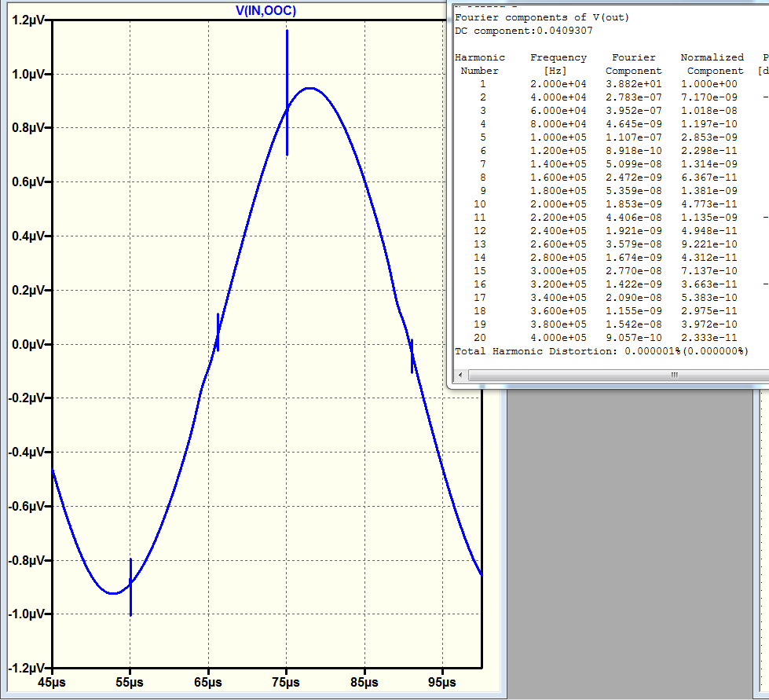Click the 'Fourier Component' column header
Screen dimensions: 769x700
634,64
